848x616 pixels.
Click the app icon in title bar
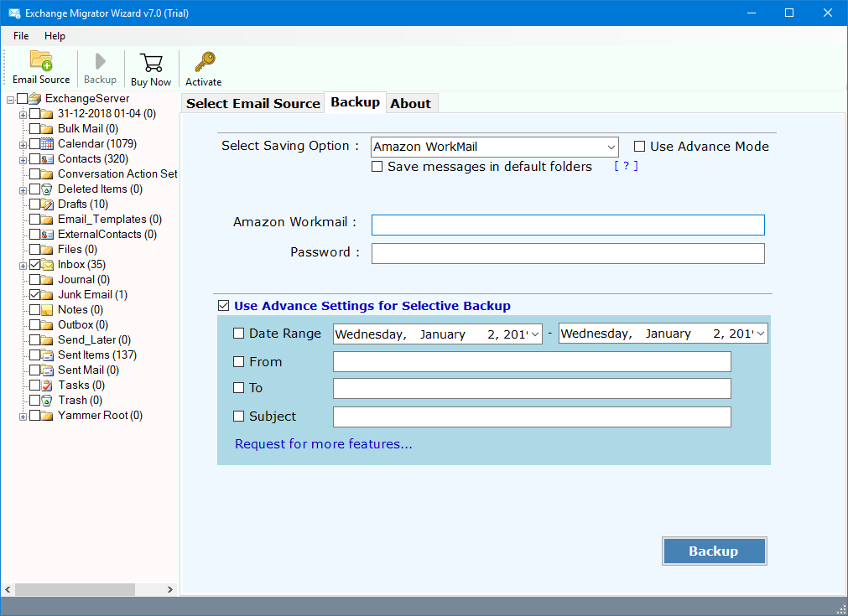14,13
